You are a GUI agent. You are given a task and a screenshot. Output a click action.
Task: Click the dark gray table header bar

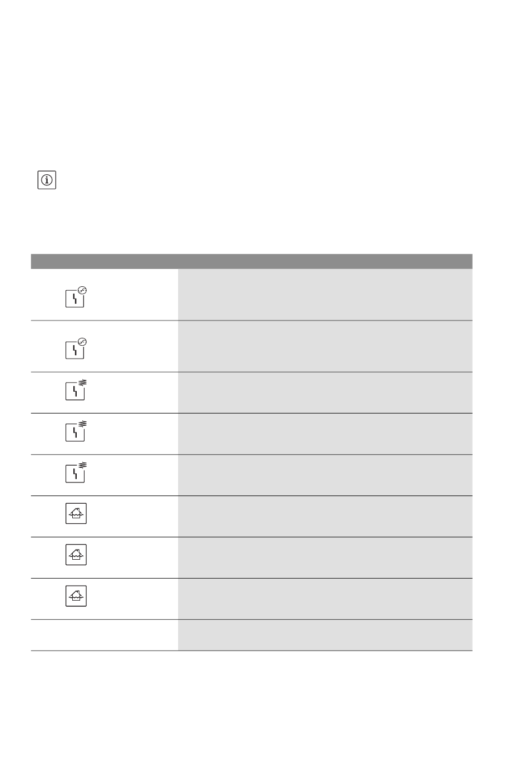pyautogui.click(x=251, y=261)
